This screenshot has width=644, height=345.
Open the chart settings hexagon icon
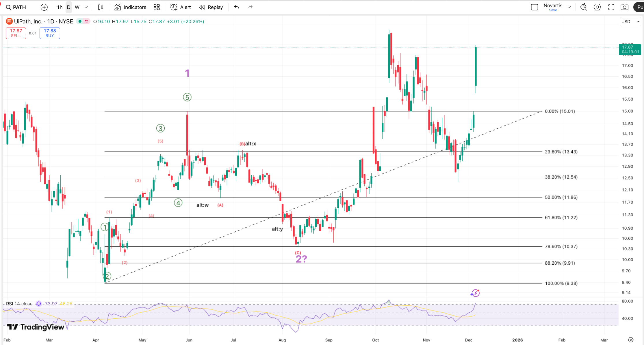[597, 7]
